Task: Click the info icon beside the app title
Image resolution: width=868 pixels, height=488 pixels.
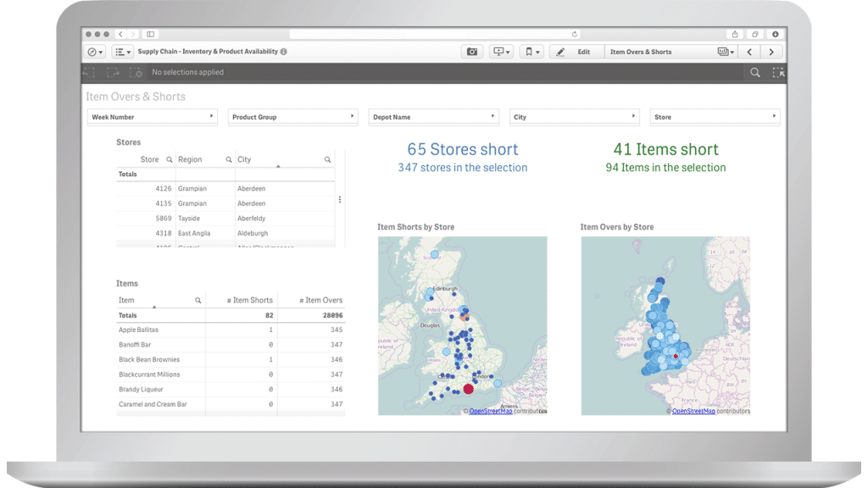Action: point(285,52)
